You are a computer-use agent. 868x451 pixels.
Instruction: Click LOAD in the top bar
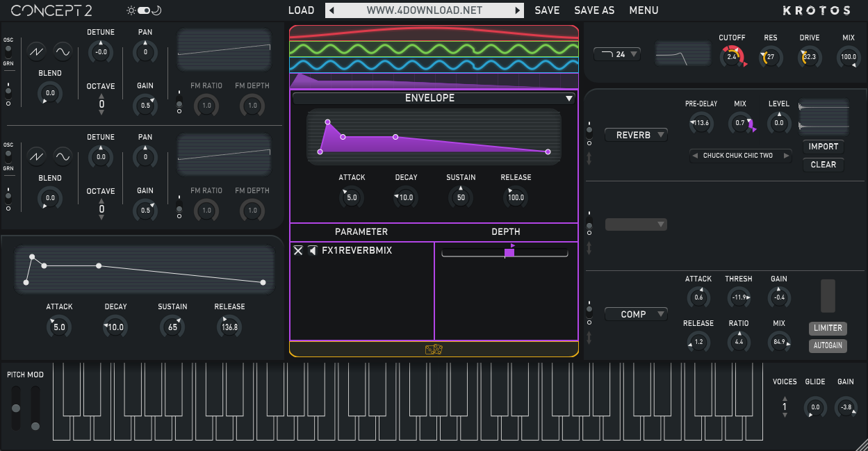[301, 10]
